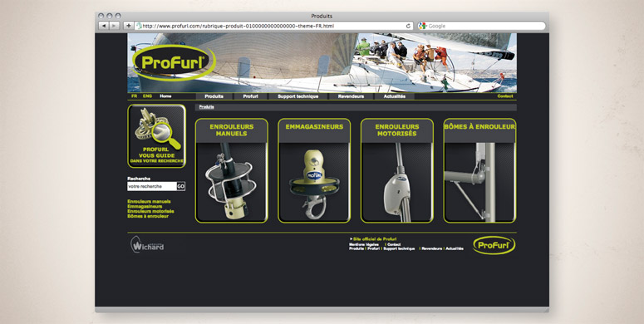Select the 'votre recherche' search box
Screen dimensions: 644x324
pos(152,186)
